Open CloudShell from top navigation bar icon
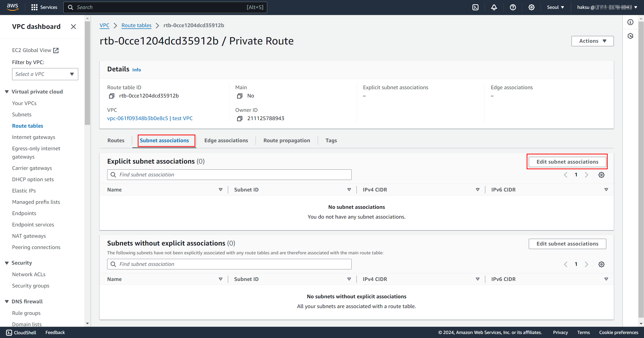 (x=475, y=7)
